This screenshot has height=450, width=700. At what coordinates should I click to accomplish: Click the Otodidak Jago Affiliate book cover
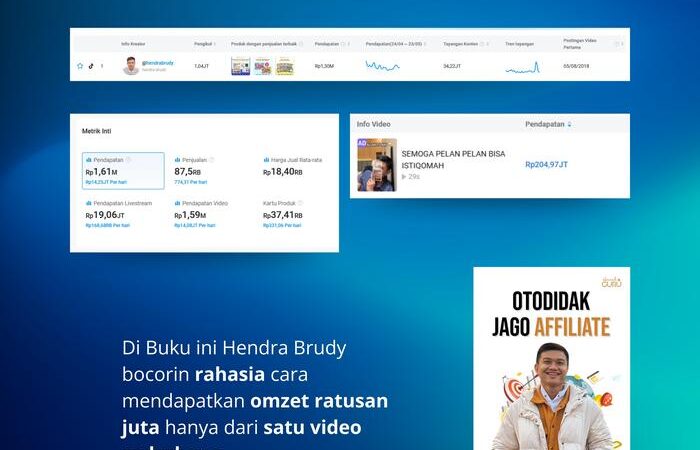click(x=551, y=360)
